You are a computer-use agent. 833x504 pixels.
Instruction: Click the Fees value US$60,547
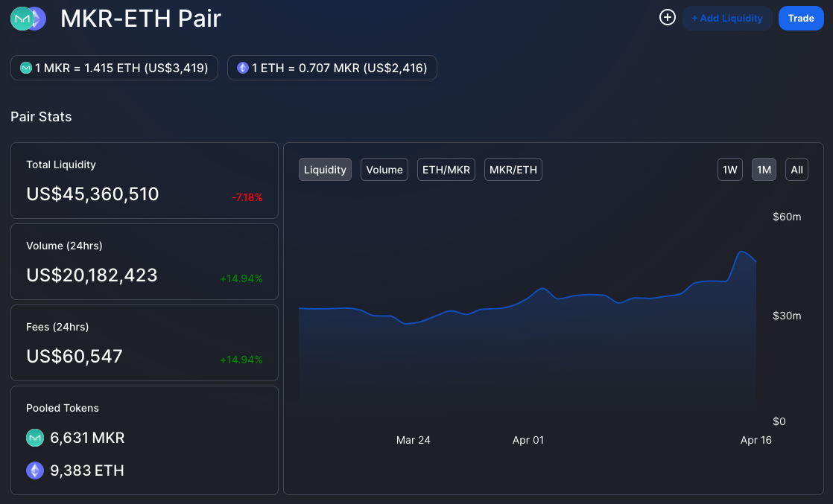click(x=75, y=356)
